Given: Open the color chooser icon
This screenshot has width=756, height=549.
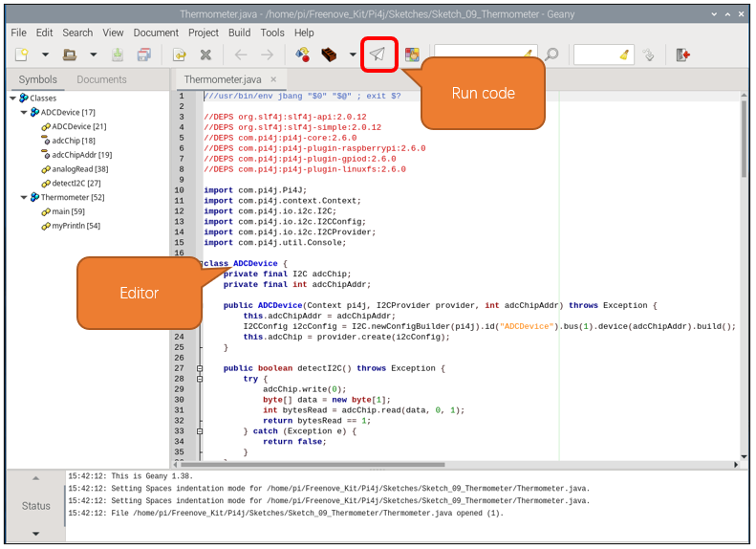Looking at the screenshot, I should pos(412,55).
